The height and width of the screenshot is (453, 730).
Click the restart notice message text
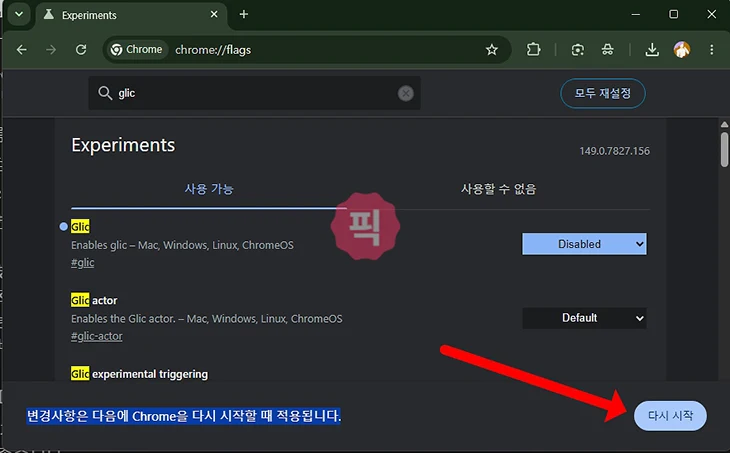pyautogui.click(x=183, y=416)
